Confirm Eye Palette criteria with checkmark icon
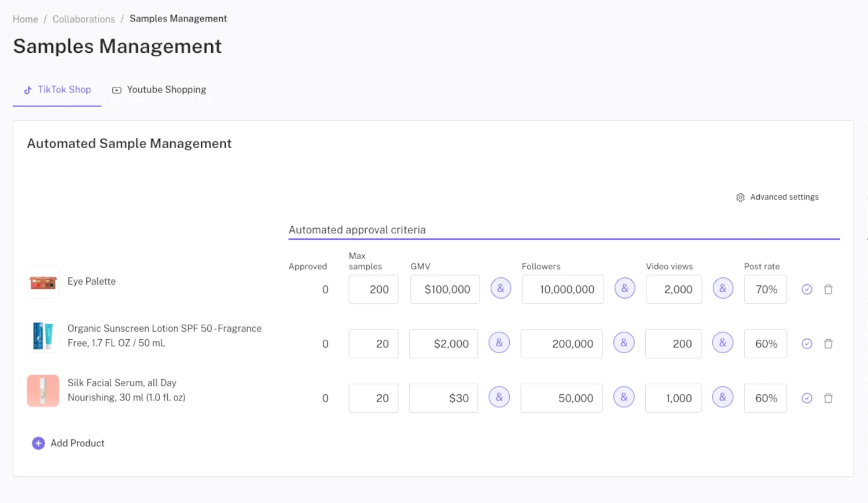This screenshot has width=868, height=503. click(x=807, y=289)
